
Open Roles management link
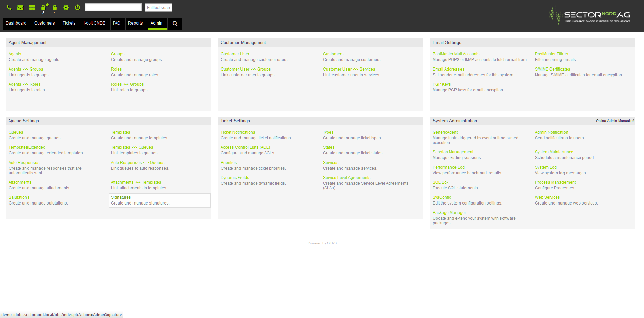[116, 69]
